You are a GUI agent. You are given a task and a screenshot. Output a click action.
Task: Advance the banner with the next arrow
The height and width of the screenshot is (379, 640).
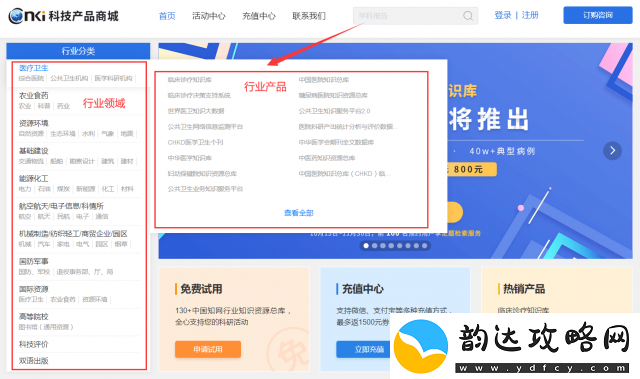612,151
